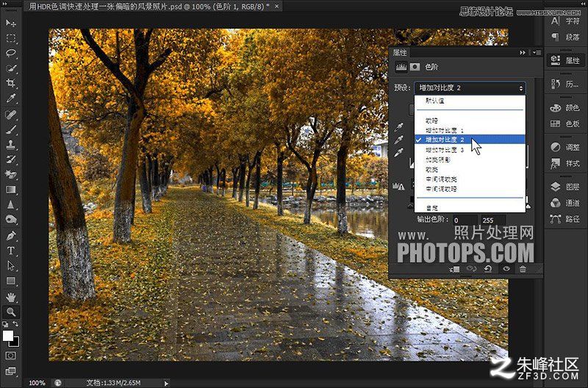This screenshot has width=588, height=388.
Task: Reset default foreground/background colors
Action: tap(5, 324)
